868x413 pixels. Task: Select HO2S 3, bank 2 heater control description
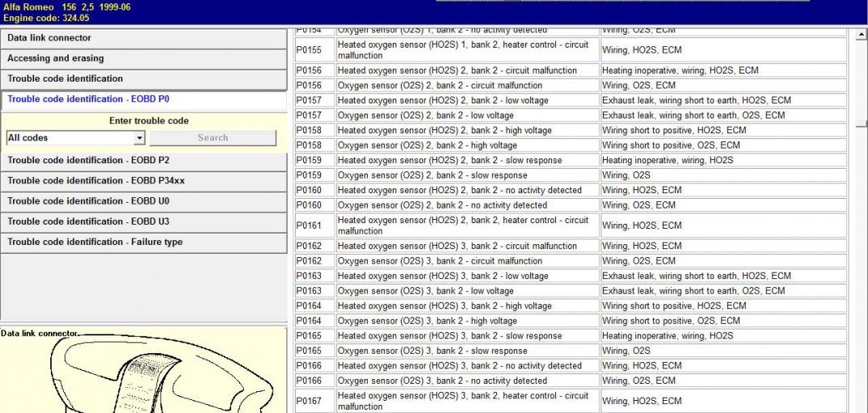pyautogui.click(x=468, y=401)
